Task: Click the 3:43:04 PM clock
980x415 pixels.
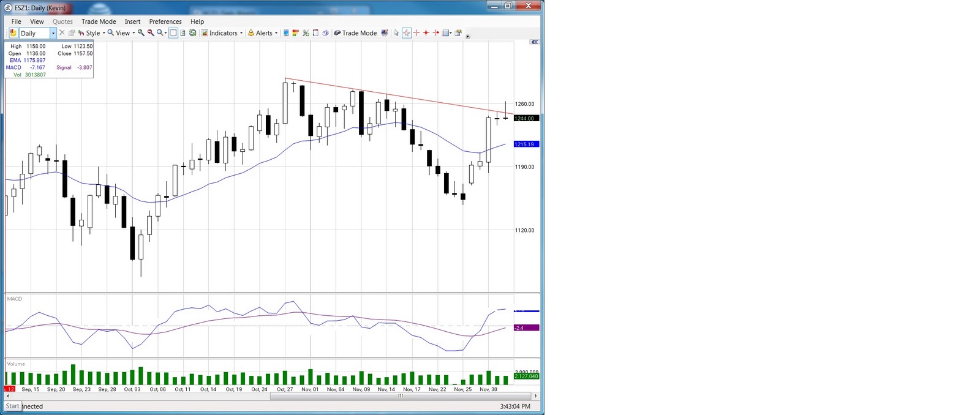Action: 515,406
